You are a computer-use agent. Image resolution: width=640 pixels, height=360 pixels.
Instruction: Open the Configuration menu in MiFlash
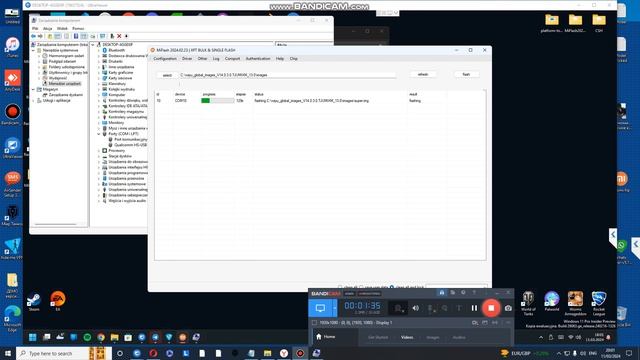165,59
